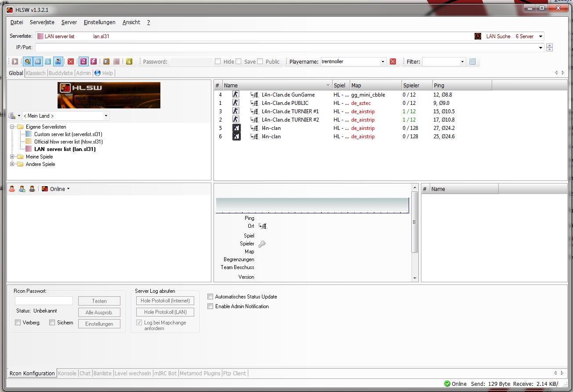Image resolution: width=573 pixels, height=392 pixels.
Task: Click the pink lightning bolt toolbar icon
Action: pyautogui.click(x=93, y=62)
